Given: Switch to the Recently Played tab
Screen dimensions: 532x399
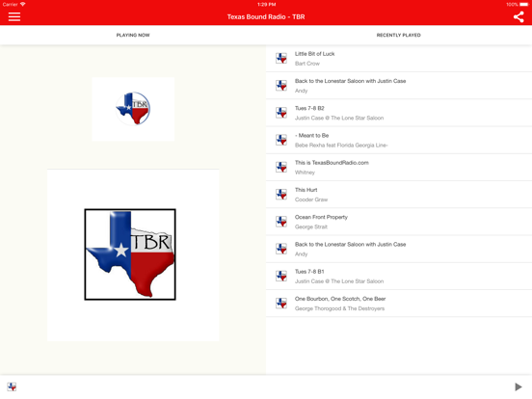Looking at the screenshot, I should [x=399, y=35].
